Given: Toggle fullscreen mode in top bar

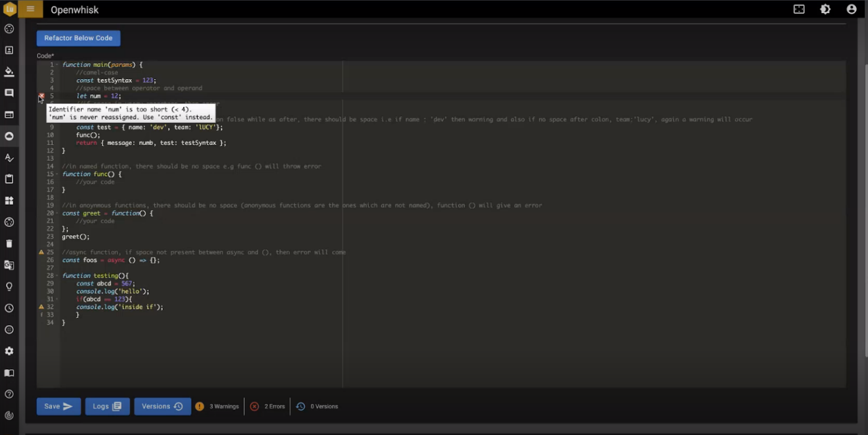Looking at the screenshot, I should pos(799,9).
